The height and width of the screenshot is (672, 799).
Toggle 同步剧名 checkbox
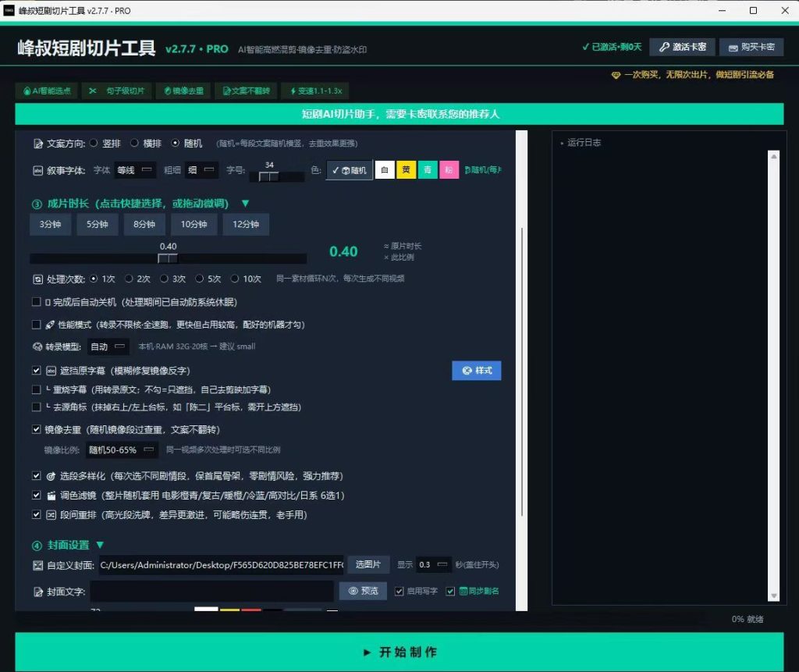450,592
